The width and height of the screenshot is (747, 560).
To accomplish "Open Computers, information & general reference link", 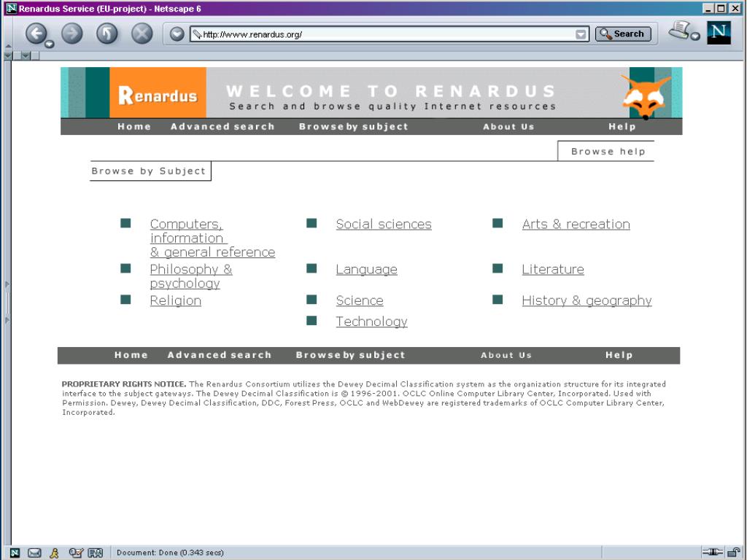I will 212,238.
